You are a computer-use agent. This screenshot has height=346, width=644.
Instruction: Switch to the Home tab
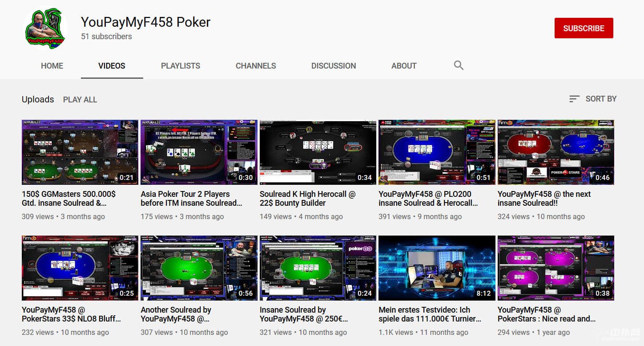[x=52, y=65]
